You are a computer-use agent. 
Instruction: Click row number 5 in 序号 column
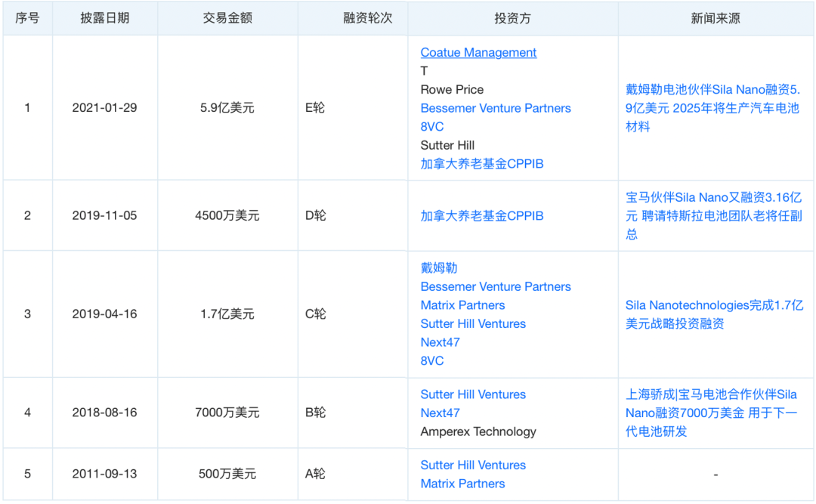point(28,474)
